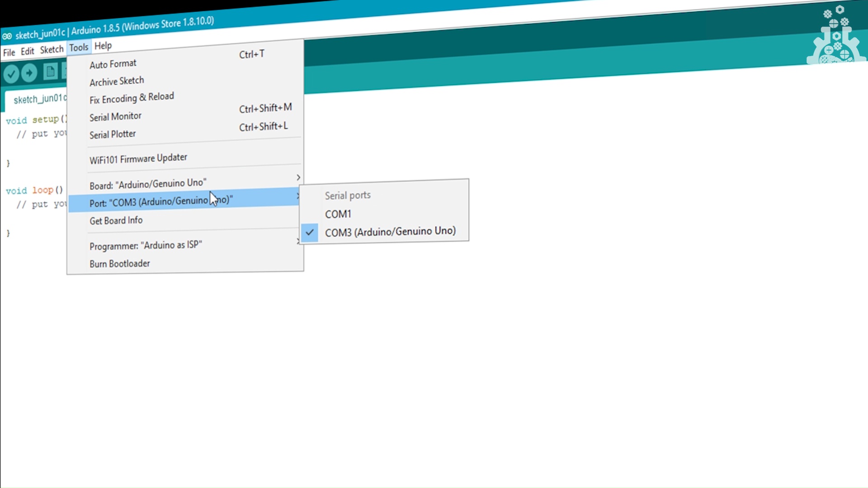Select checked COM3 (Arduino/Genuino Uno) port

(x=384, y=232)
